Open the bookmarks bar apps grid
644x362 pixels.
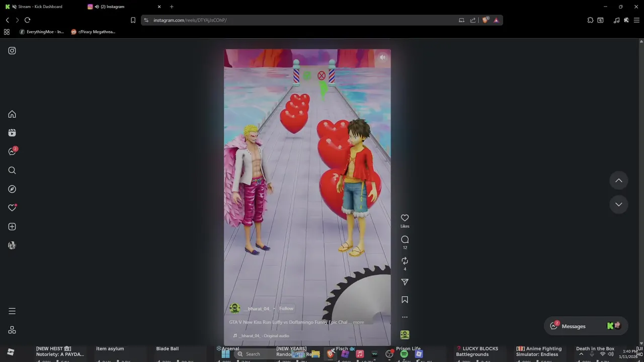pos(7,32)
